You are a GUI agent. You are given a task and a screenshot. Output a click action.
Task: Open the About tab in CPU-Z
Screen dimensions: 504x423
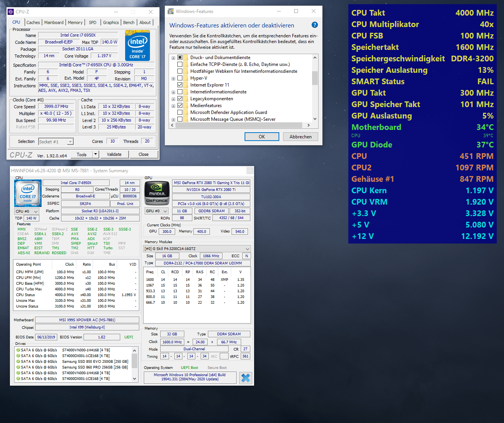coord(145,22)
